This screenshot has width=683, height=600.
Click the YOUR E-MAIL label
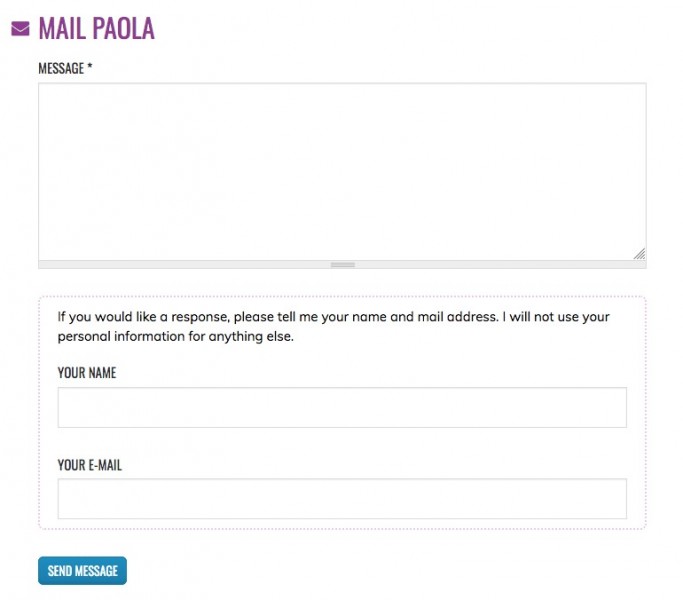[x=90, y=465]
